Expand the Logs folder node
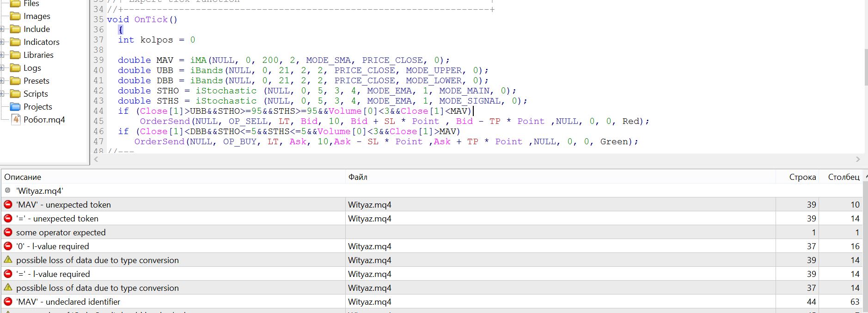Image resolution: width=868 pixels, height=313 pixels. point(2,68)
